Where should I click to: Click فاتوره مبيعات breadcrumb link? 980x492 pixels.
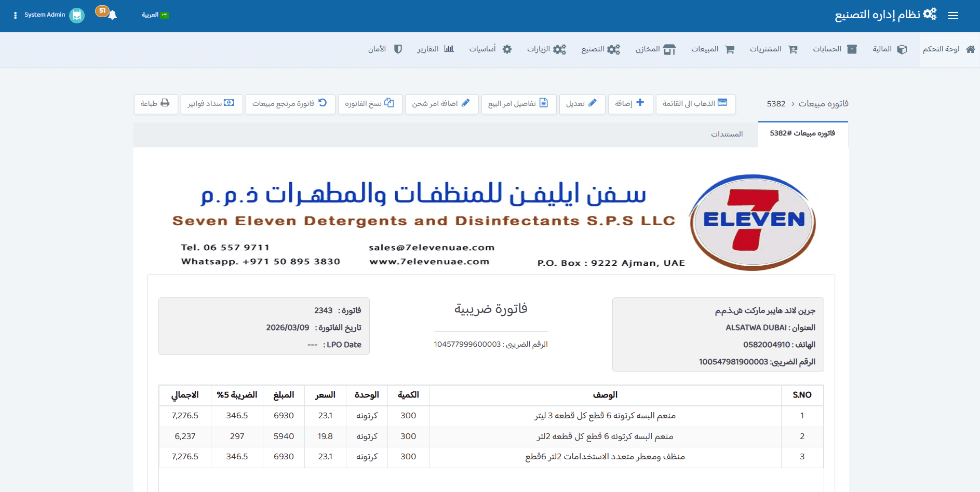coord(823,104)
